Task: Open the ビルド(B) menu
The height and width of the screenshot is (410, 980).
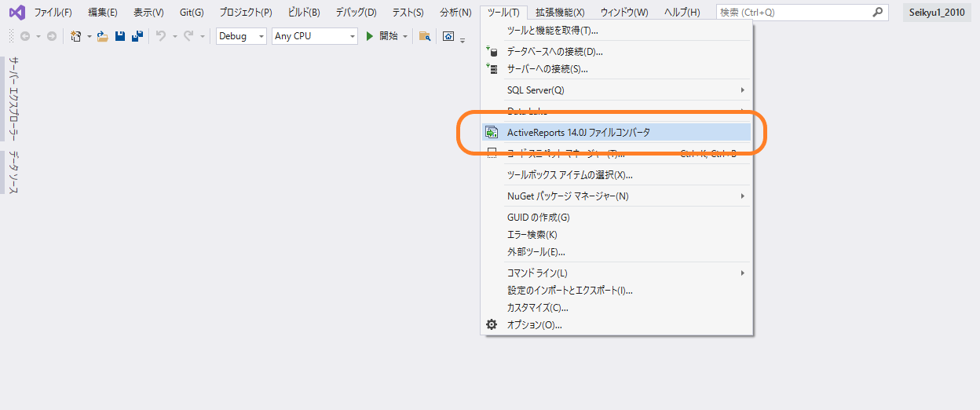Action: [304, 13]
